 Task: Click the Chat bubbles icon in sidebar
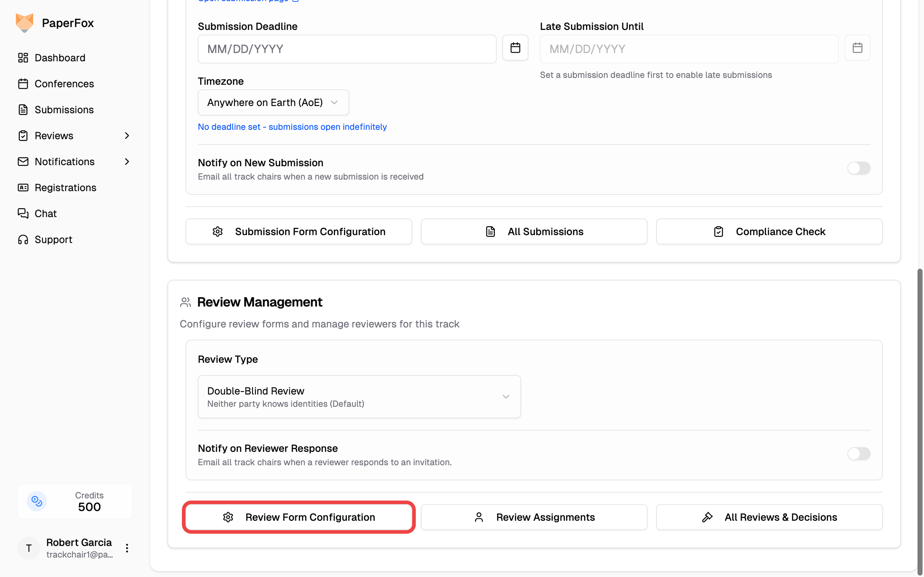pos(23,213)
